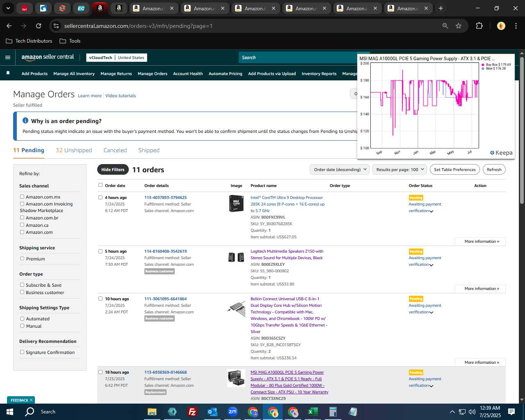
Task: Enable the Signature Confirmation filter
Action: tap(22, 352)
